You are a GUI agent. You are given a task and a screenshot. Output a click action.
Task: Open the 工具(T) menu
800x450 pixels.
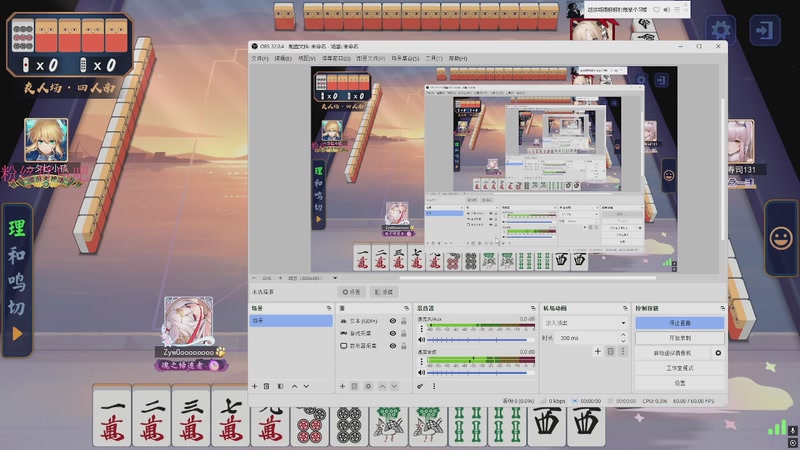click(x=434, y=59)
